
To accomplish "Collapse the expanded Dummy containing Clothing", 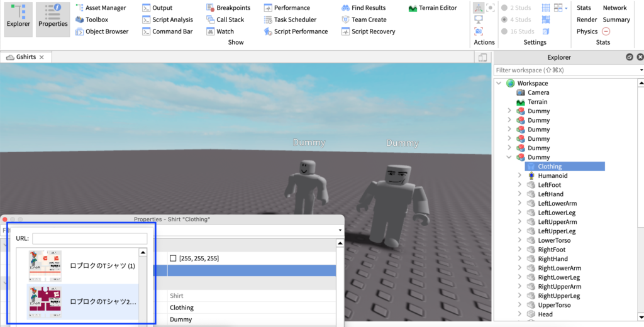I will [509, 157].
